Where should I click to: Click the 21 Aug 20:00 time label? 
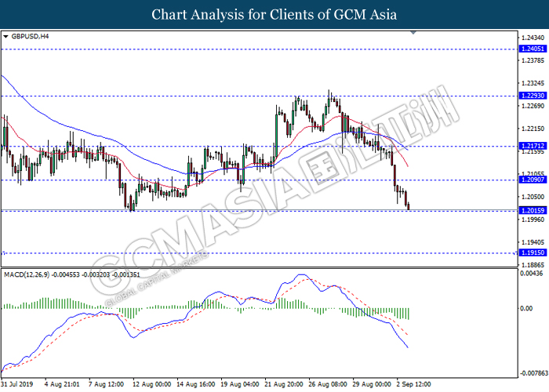(x=284, y=384)
